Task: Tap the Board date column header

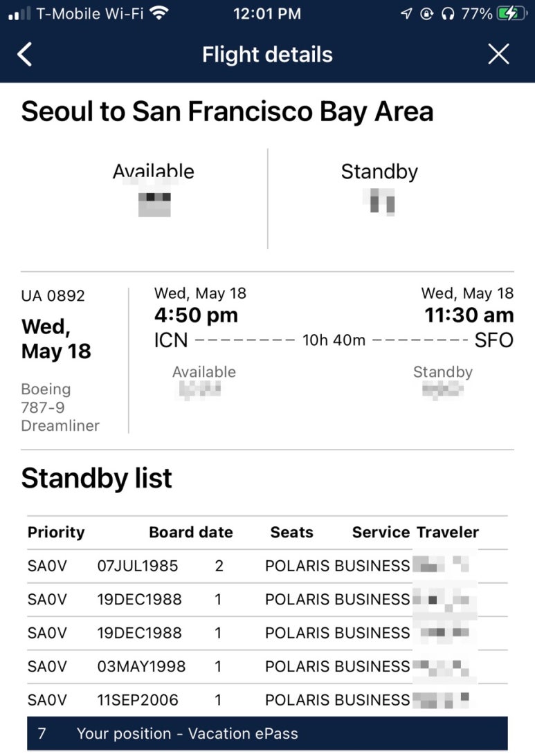Action: 190,533
